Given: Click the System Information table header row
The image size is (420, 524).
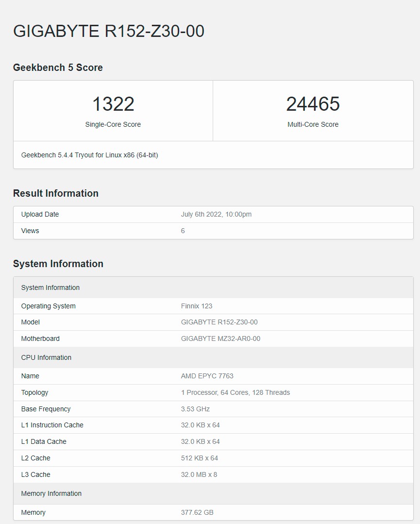Looking at the screenshot, I should [213, 287].
